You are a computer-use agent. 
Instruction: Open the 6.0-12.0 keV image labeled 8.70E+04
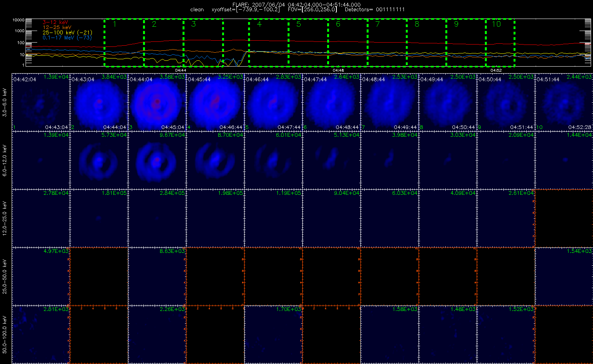[215, 160]
